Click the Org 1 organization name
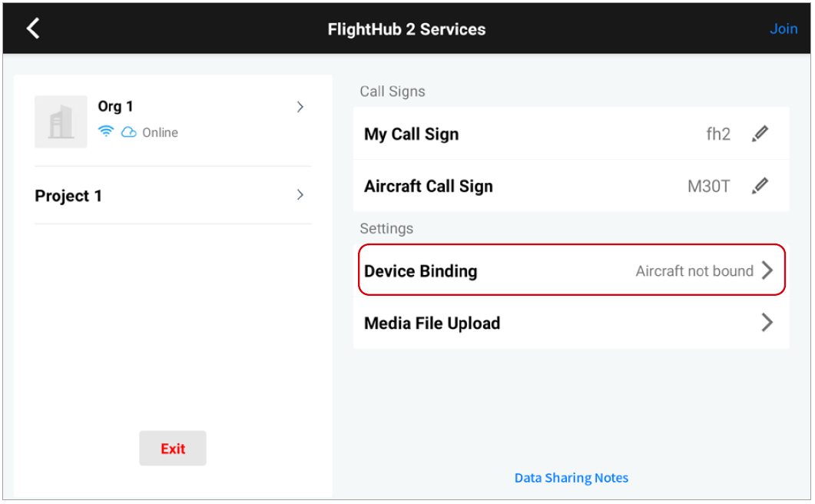The width and height of the screenshot is (815, 504). [x=115, y=106]
